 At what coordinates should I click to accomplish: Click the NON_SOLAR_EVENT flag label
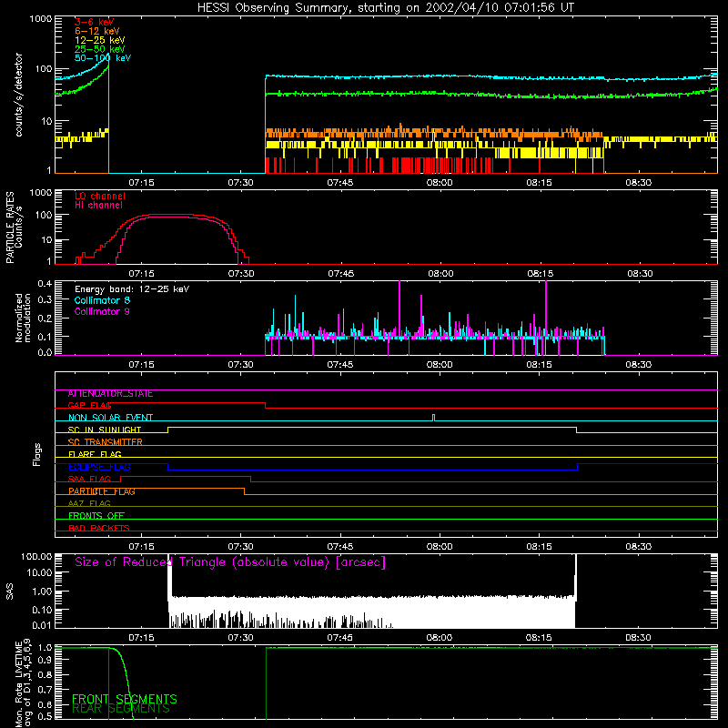(x=110, y=418)
